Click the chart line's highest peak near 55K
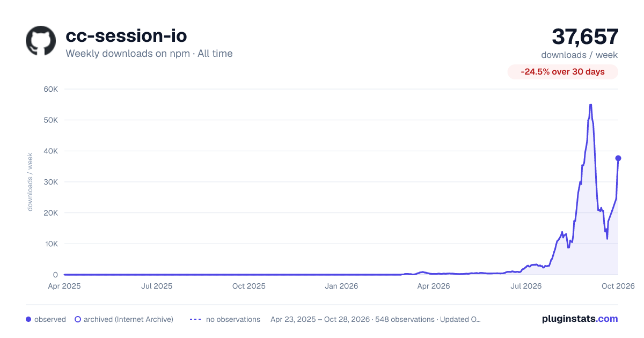Screen dimensions: 644x338 590,105
